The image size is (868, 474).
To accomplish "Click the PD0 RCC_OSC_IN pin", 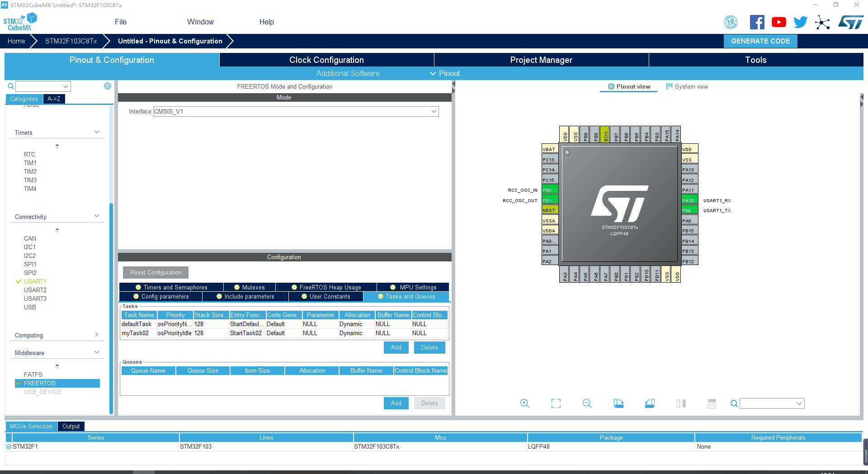I will [550, 190].
